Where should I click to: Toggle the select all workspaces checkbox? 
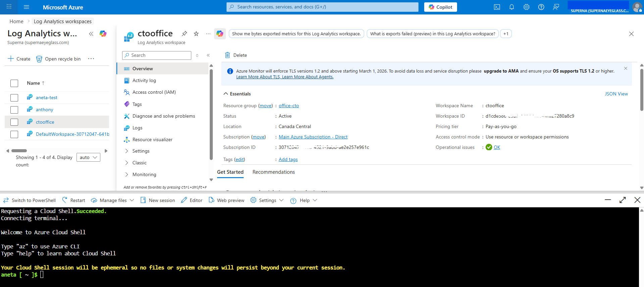(14, 83)
